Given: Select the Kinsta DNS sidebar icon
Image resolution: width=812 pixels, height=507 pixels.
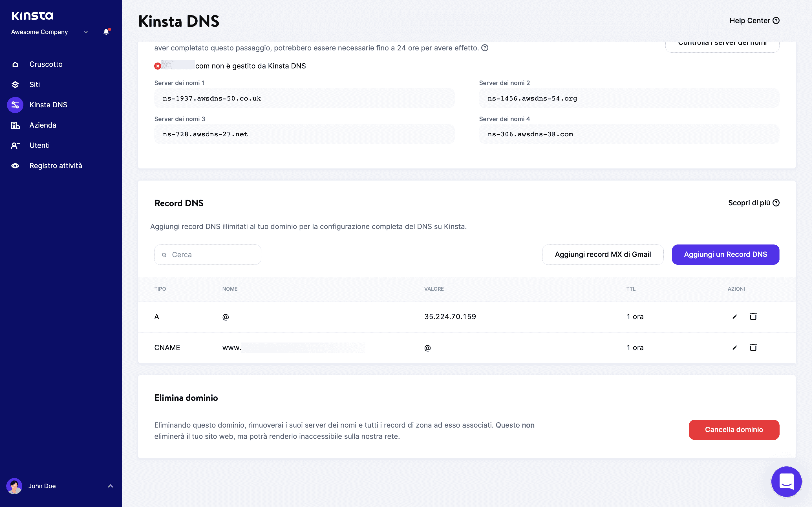Looking at the screenshot, I should click(15, 104).
